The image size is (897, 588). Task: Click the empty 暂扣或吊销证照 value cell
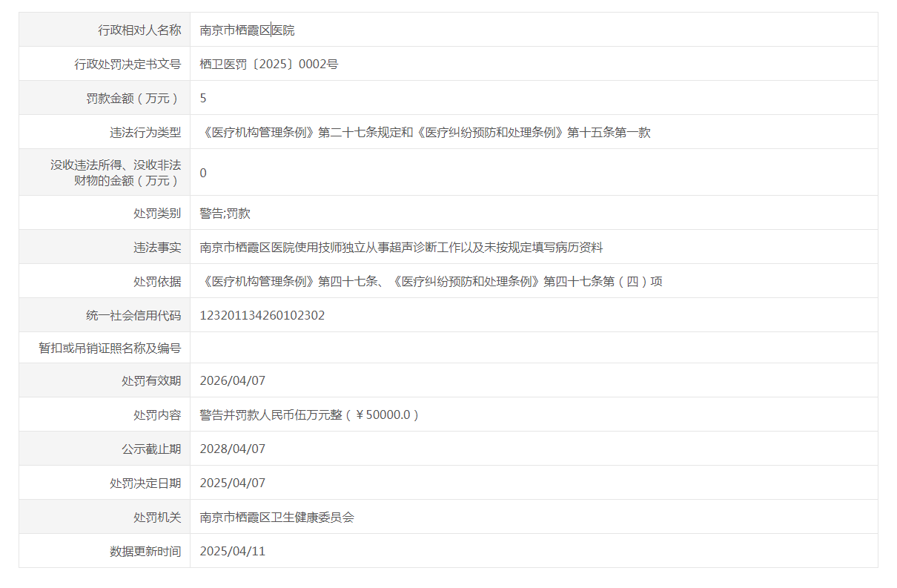[x=533, y=348]
